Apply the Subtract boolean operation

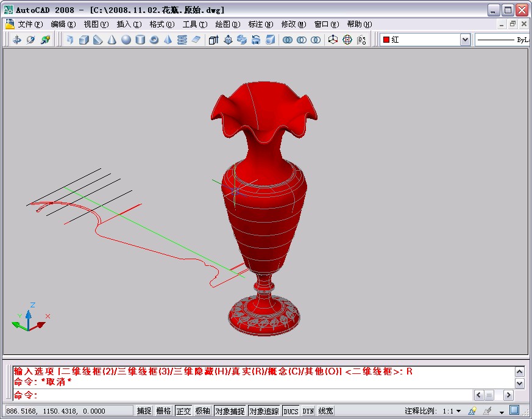pos(302,40)
